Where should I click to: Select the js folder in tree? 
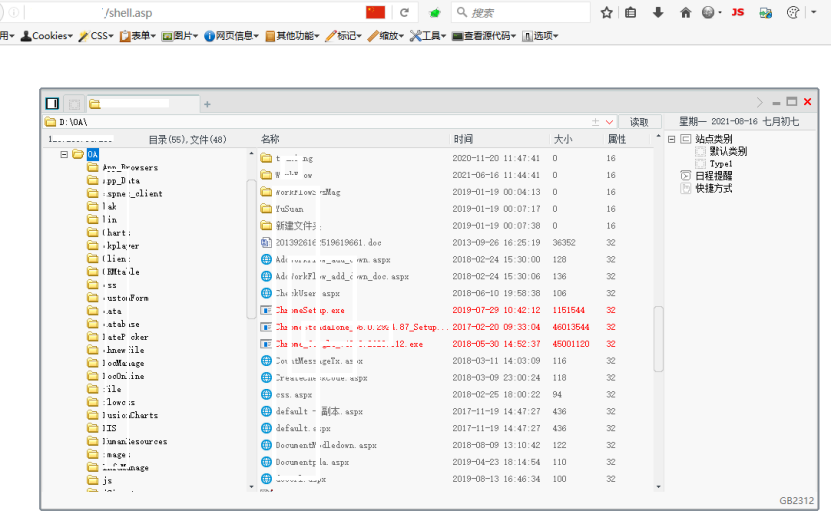point(107,480)
